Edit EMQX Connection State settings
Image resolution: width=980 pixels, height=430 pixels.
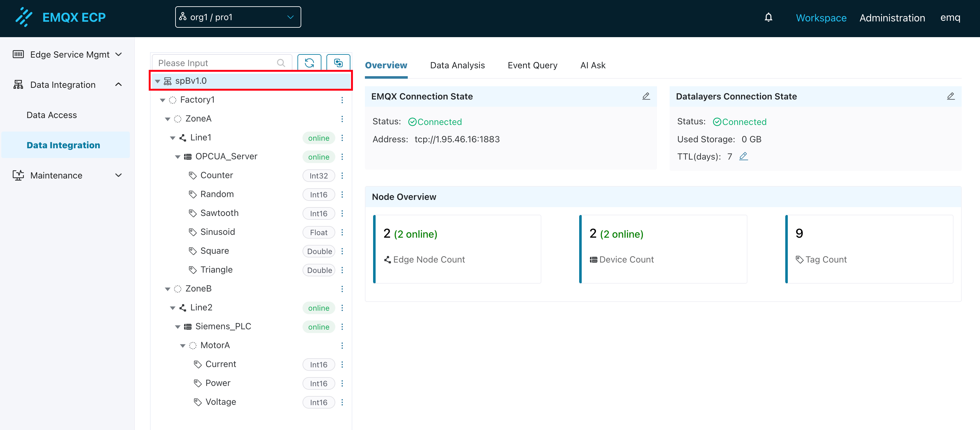coord(646,96)
